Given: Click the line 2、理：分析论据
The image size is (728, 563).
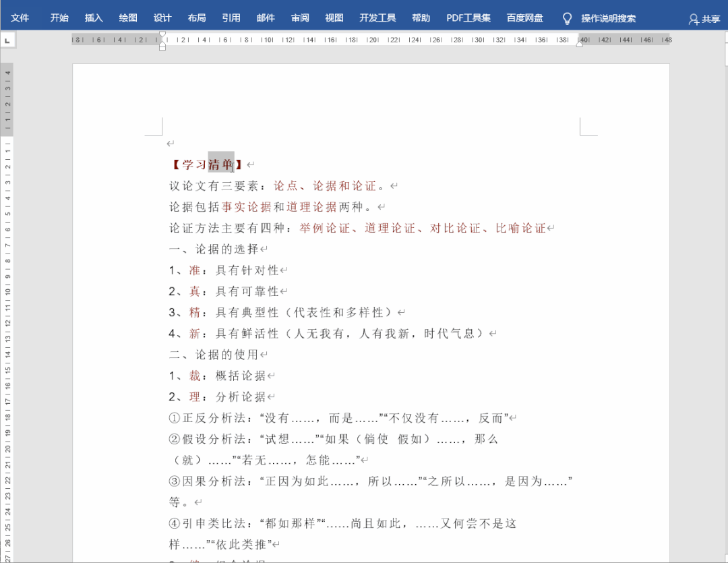Looking at the screenshot, I should pyautogui.click(x=217, y=396).
